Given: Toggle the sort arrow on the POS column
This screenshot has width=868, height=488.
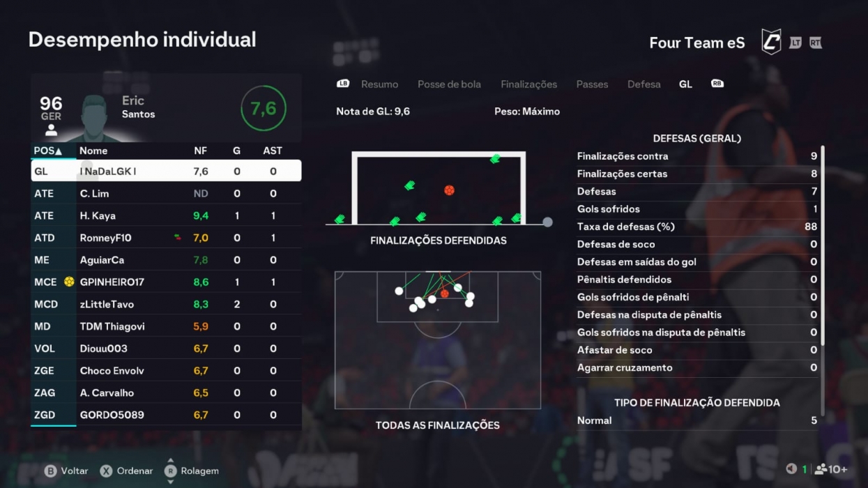Looking at the screenshot, I should coord(58,150).
